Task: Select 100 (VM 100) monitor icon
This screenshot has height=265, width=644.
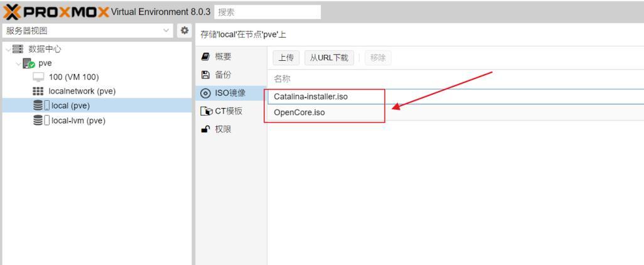Action: click(x=38, y=77)
